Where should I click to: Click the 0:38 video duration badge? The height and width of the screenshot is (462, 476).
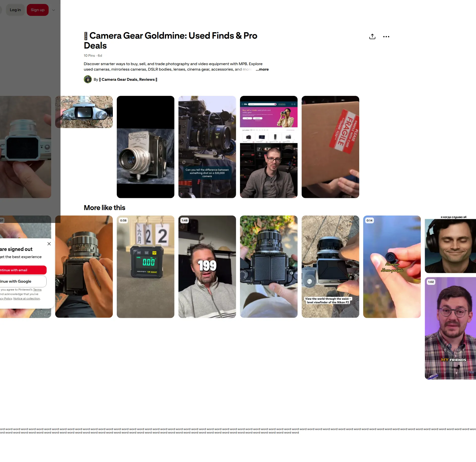click(x=123, y=220)
